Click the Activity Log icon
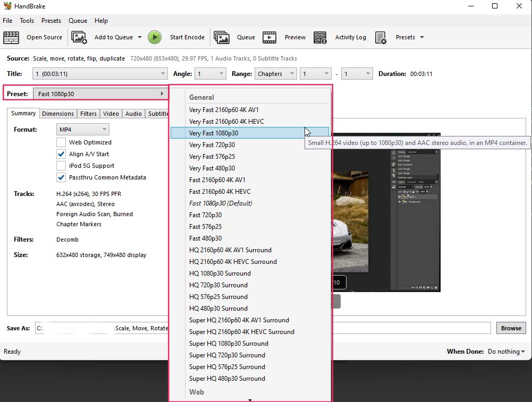The height and width of the screenshot is (402, 532). click(x=320, y=37)
